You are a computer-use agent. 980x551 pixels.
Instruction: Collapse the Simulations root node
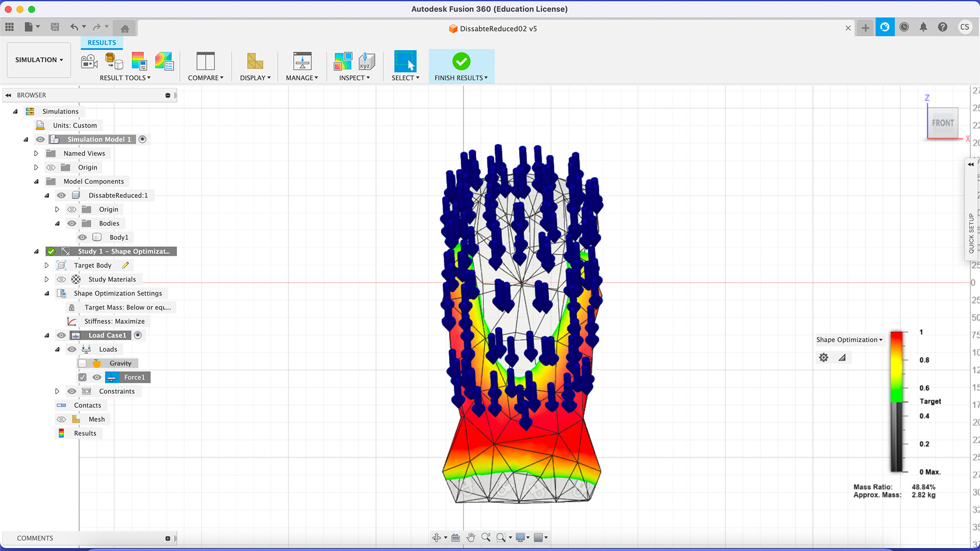click(15, 112)
